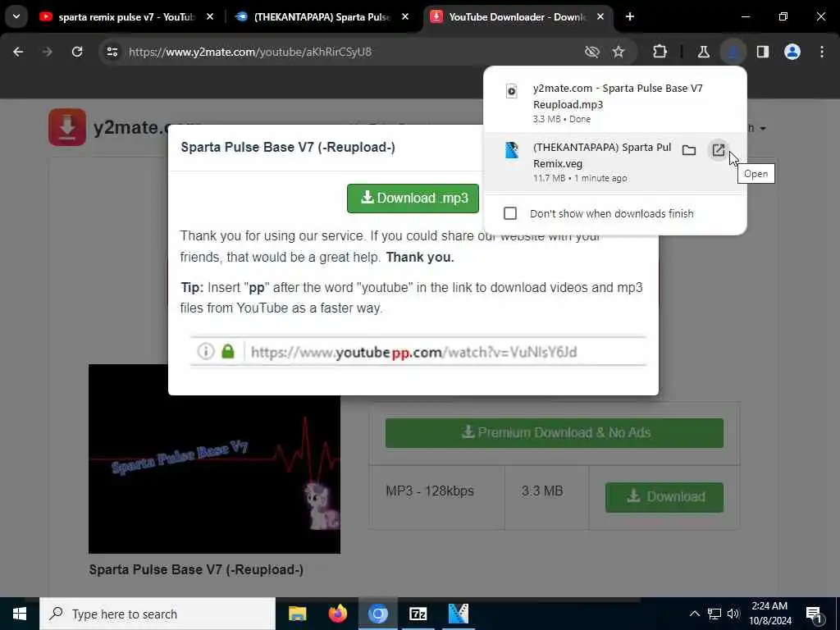The height and width of the screenshot is (630, 840).
Task: Open the downloaded .veg file via the Open icon
Action: [718, 150]
